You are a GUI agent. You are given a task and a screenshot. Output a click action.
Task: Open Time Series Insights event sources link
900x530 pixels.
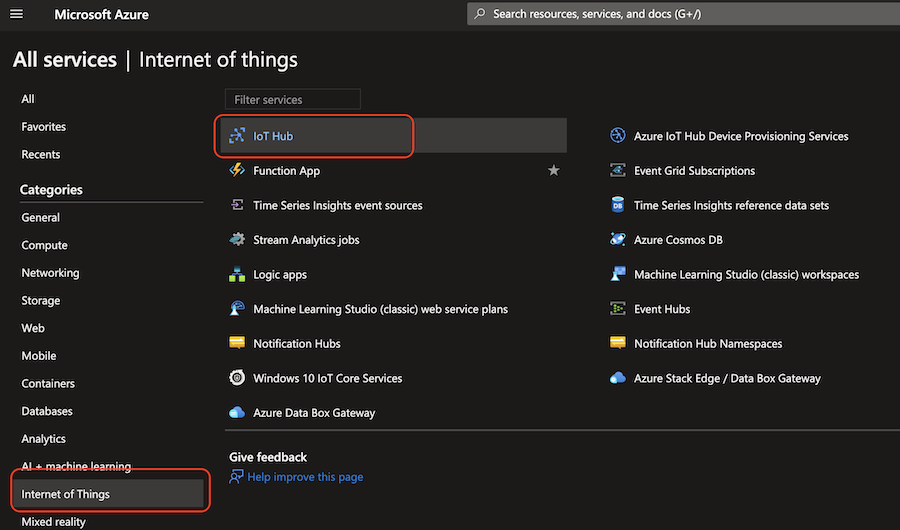(338, 205)
